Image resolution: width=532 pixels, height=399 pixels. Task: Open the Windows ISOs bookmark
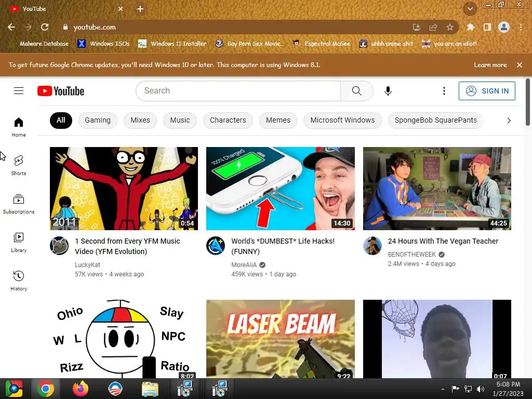103,44
